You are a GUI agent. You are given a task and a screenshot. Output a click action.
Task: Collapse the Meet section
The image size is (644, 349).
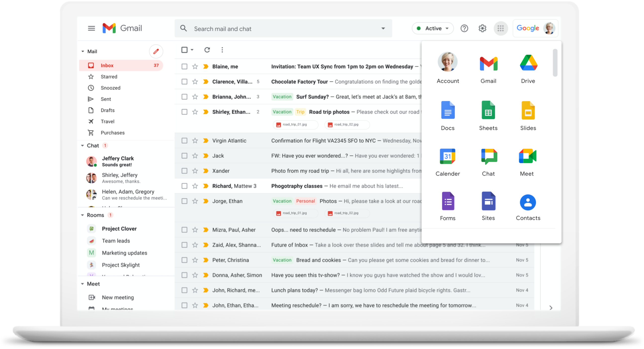82,284
